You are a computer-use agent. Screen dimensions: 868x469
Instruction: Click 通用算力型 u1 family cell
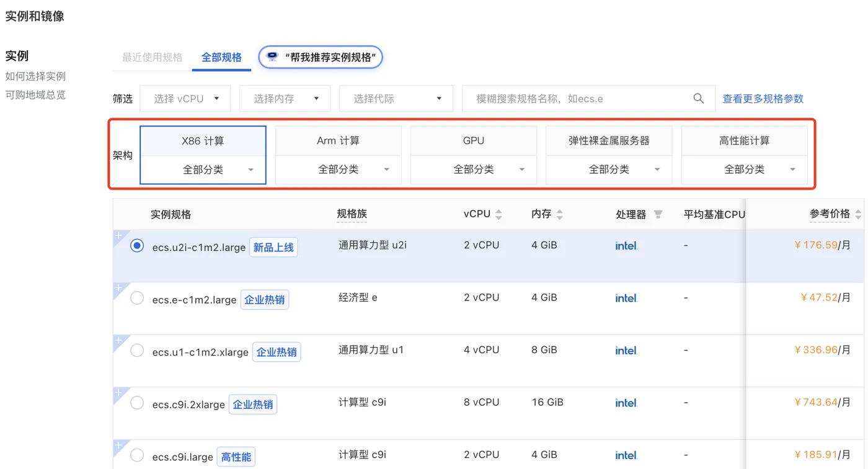coord(371,350)
